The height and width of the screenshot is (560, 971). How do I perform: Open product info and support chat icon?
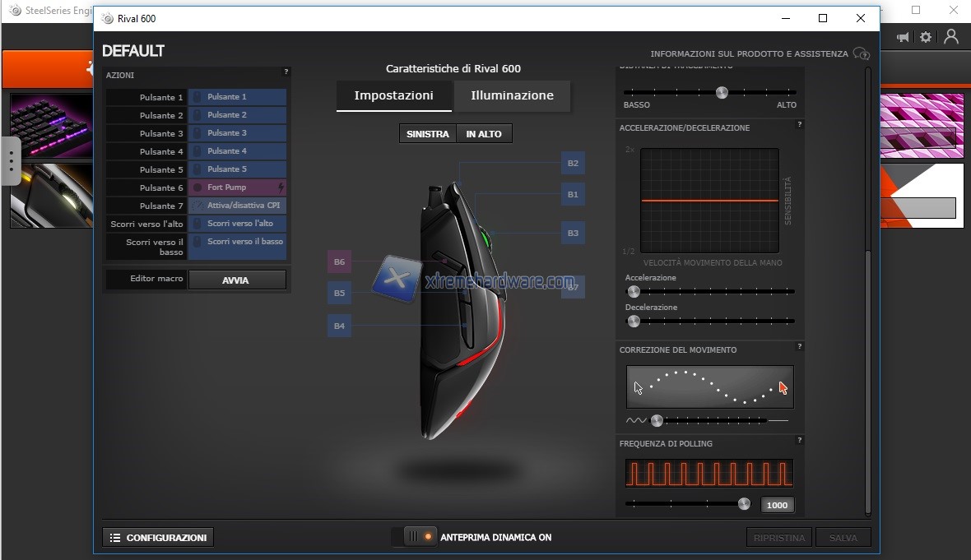(861, 54)
